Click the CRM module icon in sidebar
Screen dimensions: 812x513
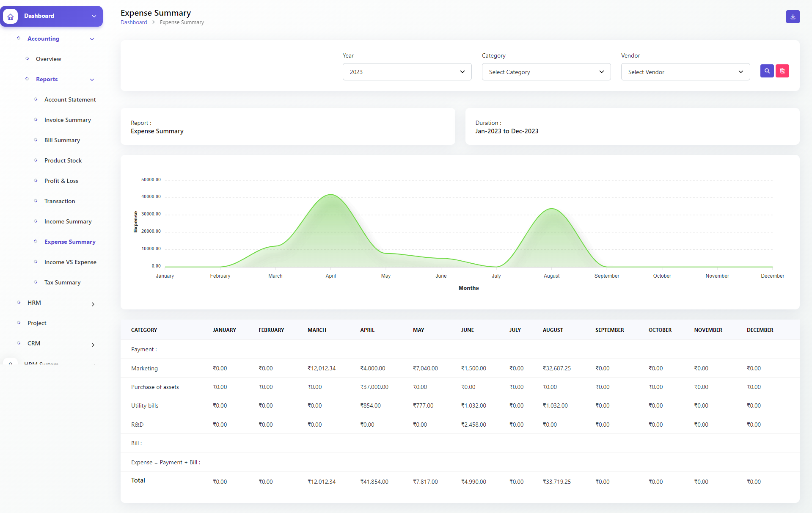point(19,343)
